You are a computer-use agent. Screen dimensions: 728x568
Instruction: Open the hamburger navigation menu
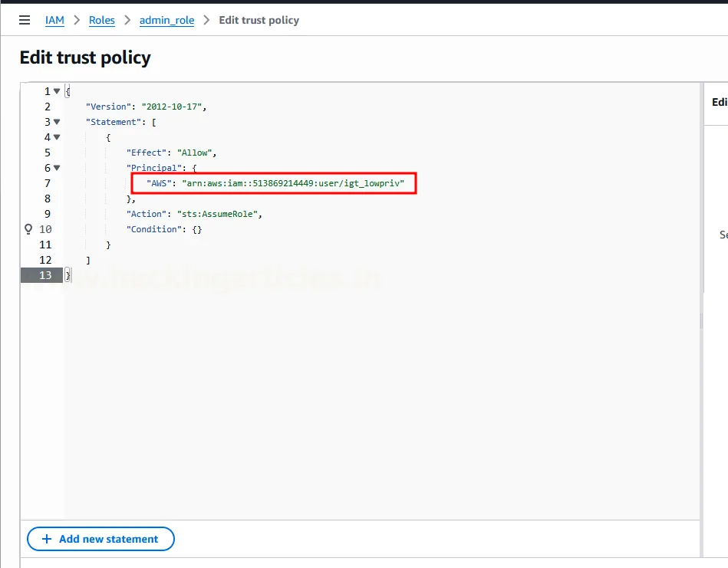point(25,20)
